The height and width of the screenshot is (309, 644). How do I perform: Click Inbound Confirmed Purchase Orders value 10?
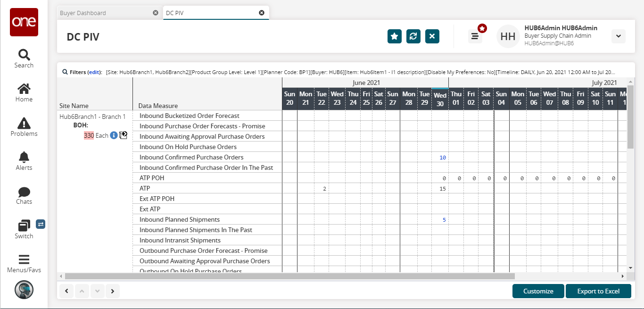[442, 158]
